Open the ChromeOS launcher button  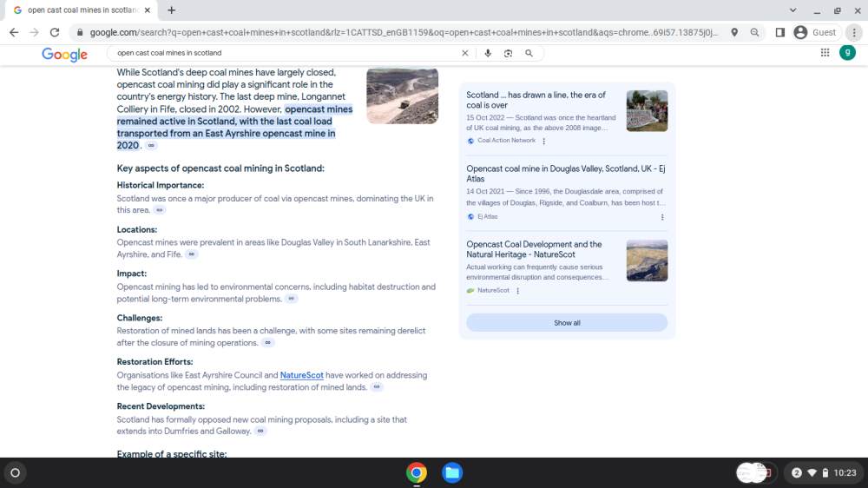point(16,473)
